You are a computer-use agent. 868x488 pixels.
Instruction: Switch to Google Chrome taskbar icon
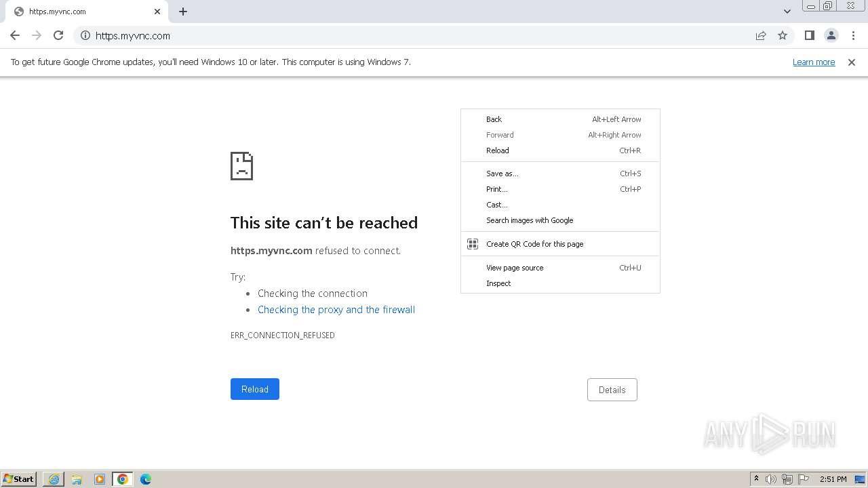(123, 479)
